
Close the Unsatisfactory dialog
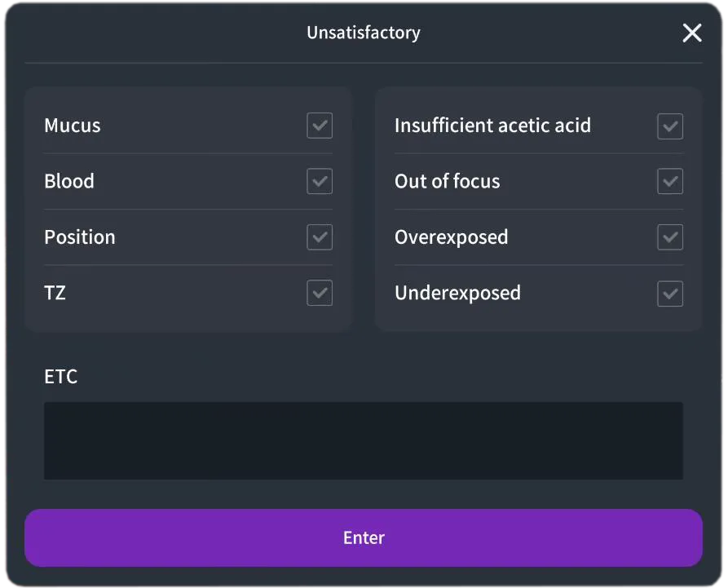[692, 33]
